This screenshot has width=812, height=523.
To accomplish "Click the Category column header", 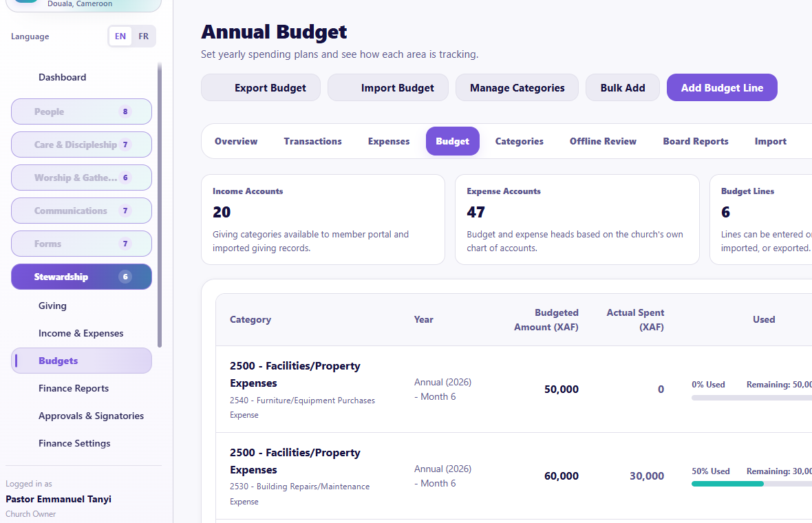I will (x=250, y=319).
